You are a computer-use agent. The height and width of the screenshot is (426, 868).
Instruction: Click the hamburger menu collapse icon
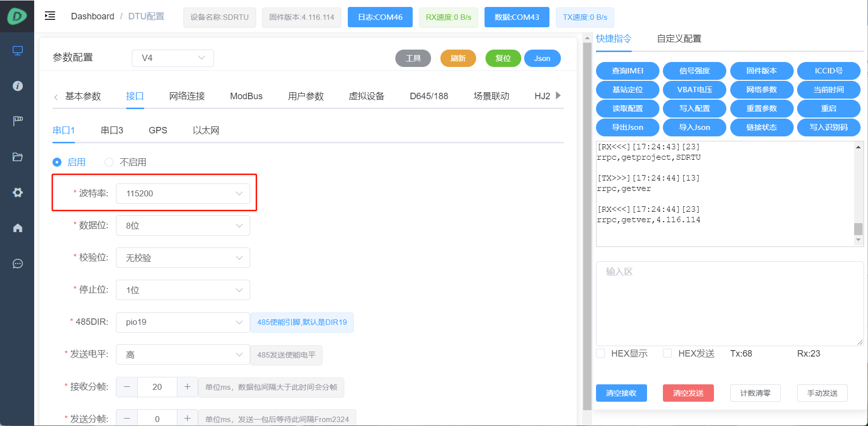50,16
